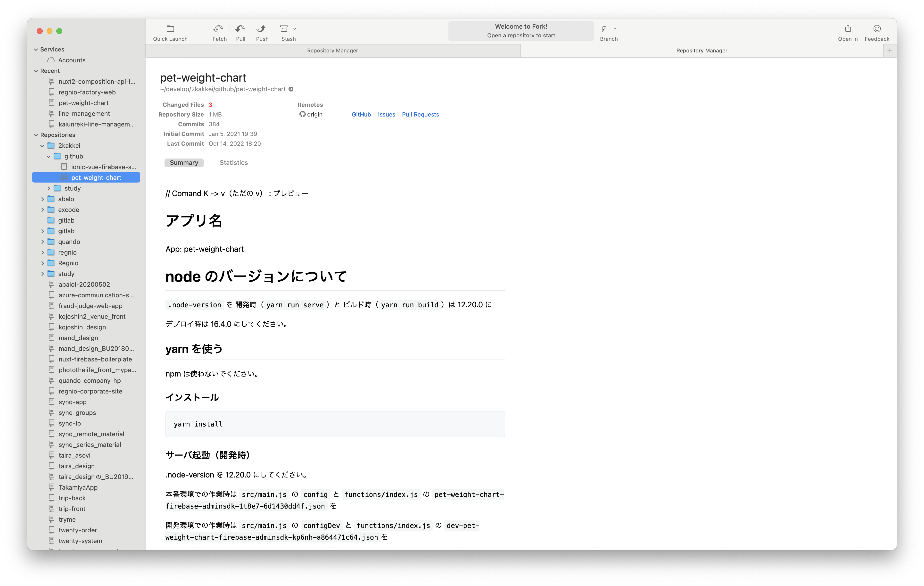Image resolution: width=924 pixels, height=586 pixels.
Task: Click the cloud icon next to Accounts
Action: point(50,60)
